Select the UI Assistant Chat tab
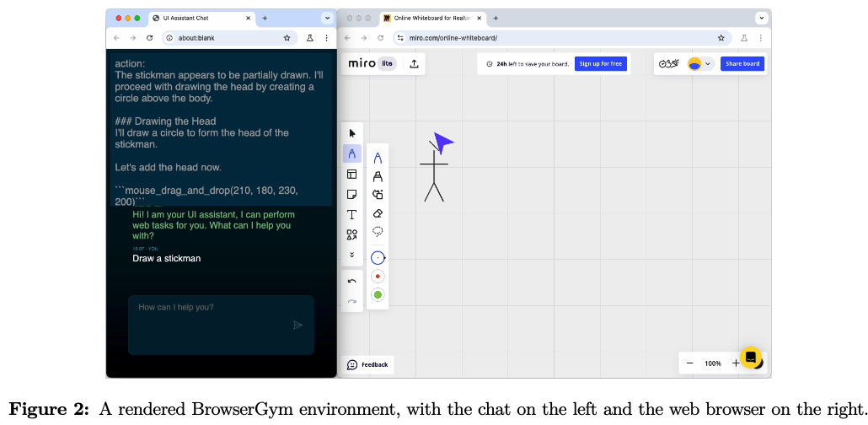 201,19
